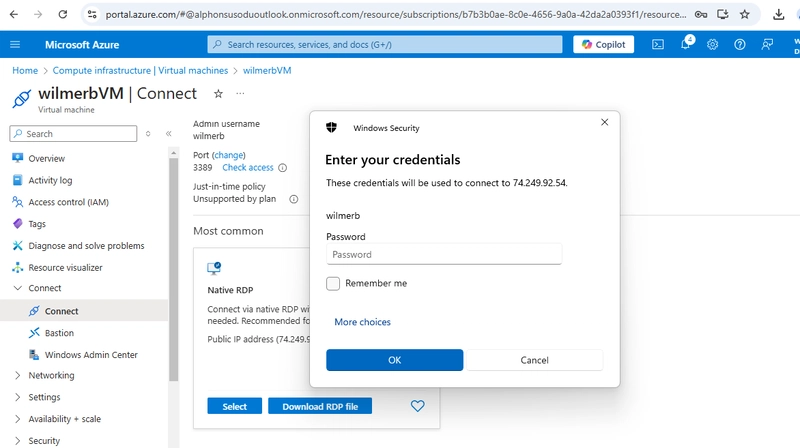Click the password key icon in the address bar
The image size is (800, 448).
point(701,14)
